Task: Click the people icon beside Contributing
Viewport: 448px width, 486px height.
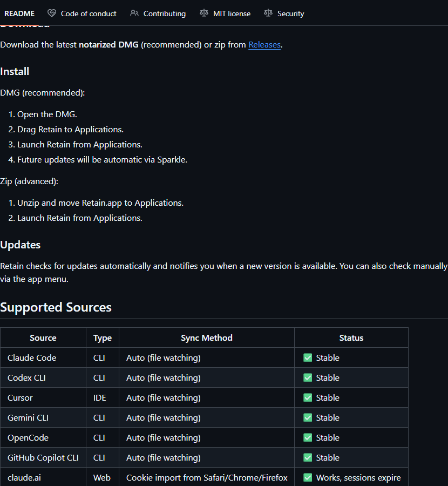Action: [134, 13]
